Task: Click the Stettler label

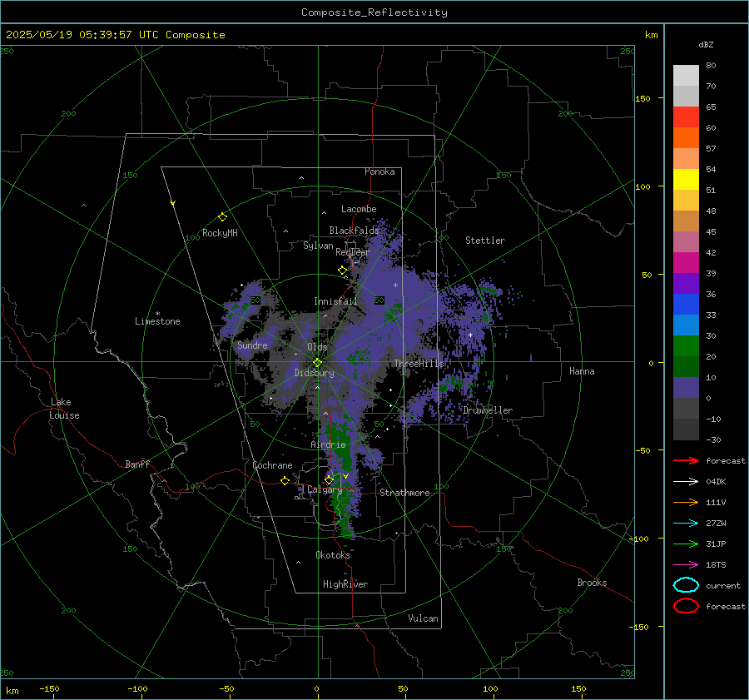Action: click(485, 241)
